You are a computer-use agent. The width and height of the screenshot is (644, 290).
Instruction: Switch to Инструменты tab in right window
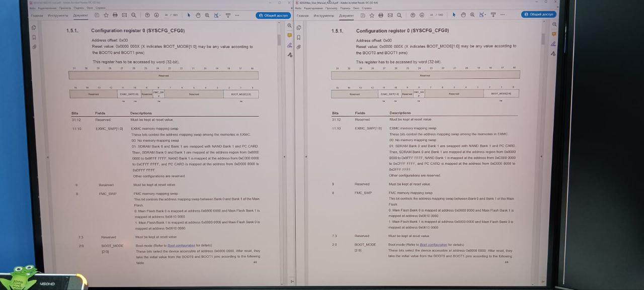click(x=324, y=16)
